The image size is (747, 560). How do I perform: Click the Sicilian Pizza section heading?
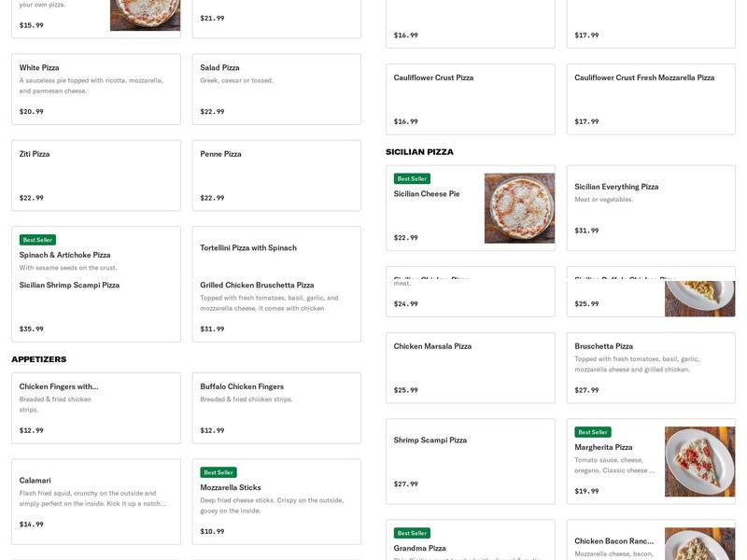(419, 152)
